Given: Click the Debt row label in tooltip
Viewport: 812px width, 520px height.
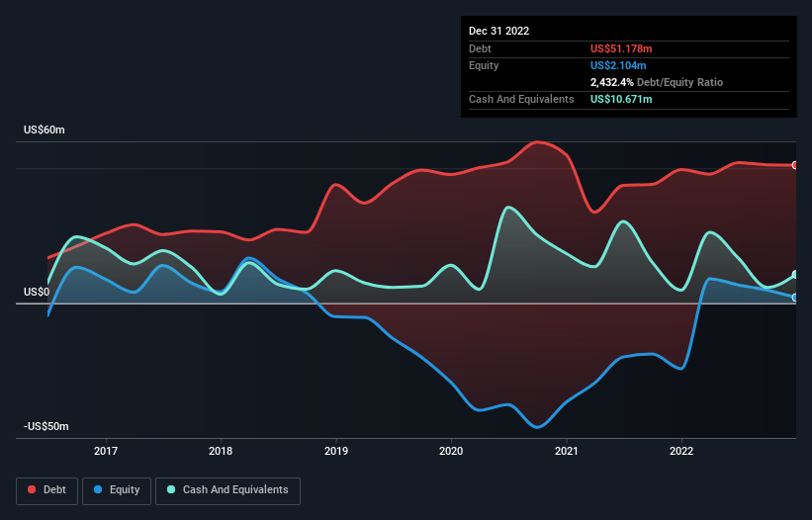Looking at the screenshot, I should point(480,48).
